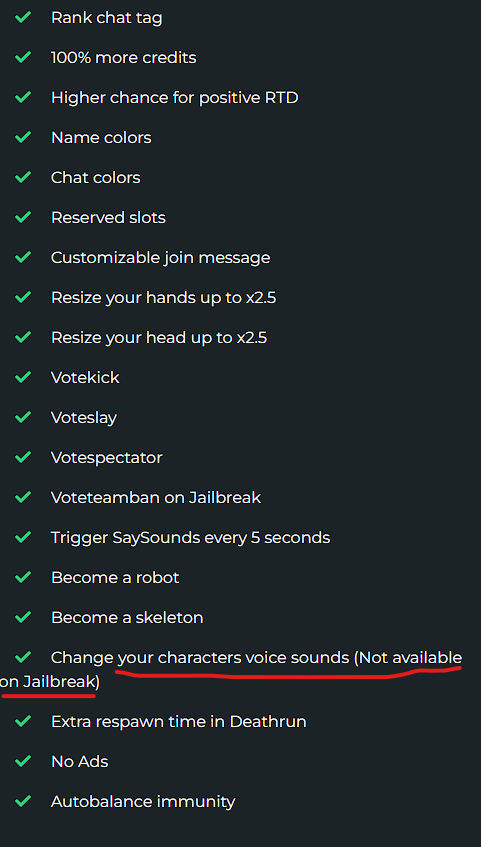Click the checkmark next to 100% more credits

(23, 58)
